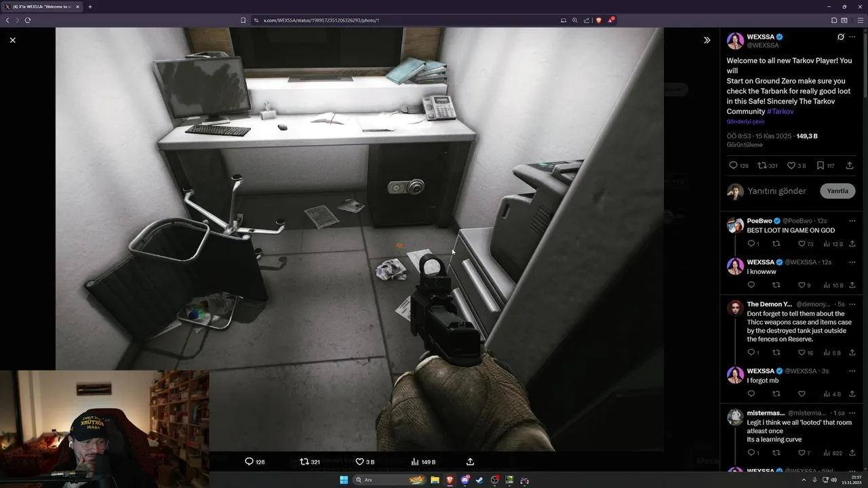Open the more options menu on WEXSSA's main post
Image resolution: width=868 pixels, height=488 pixels.
pos(852,37)
